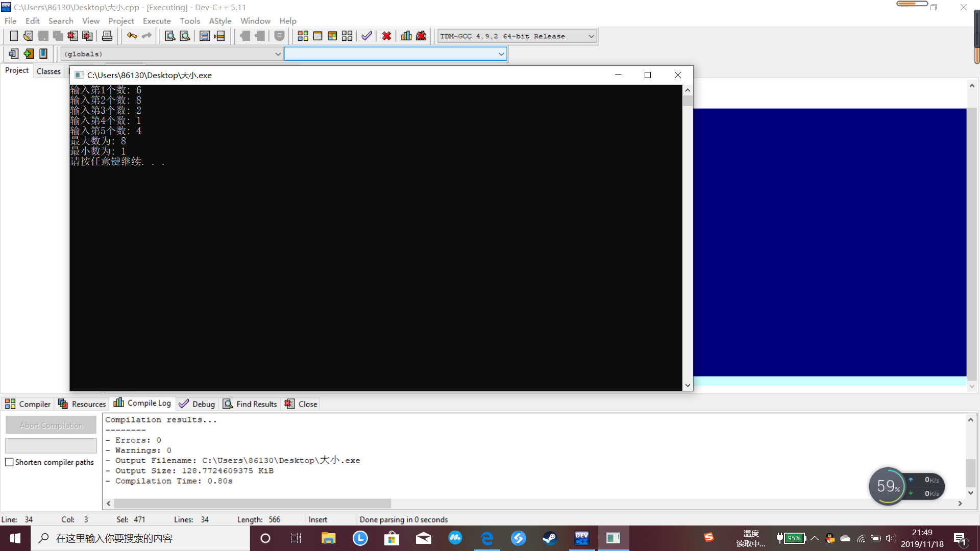Click the Undo arrow icon

click(132, 36)
